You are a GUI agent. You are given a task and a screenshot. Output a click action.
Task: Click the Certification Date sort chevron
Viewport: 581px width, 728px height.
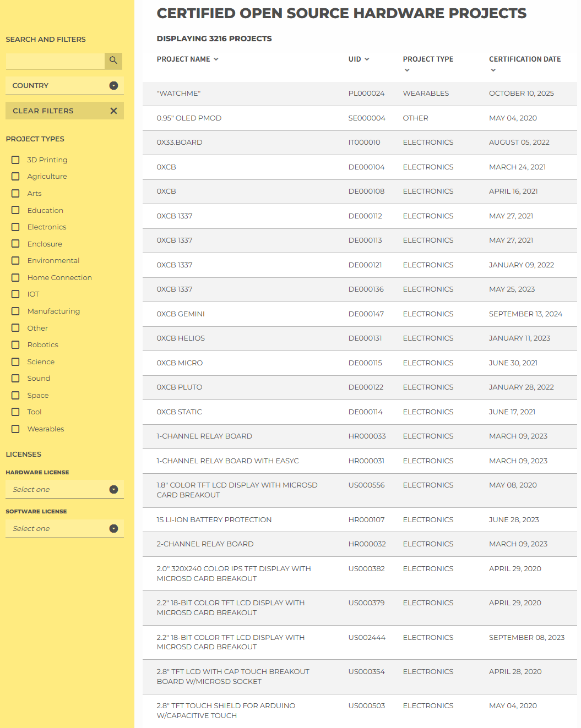493,70
